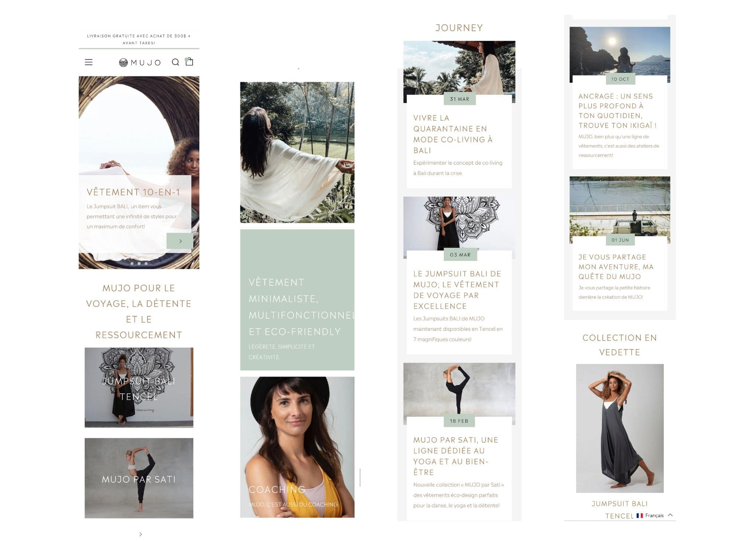Open article Vivre la quarantaine en mode co-living
The image size is (756, 541).
(453, 134)
